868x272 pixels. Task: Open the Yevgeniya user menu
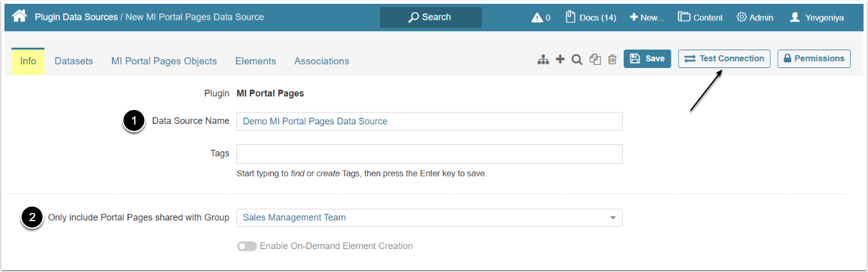click(816, 17)
